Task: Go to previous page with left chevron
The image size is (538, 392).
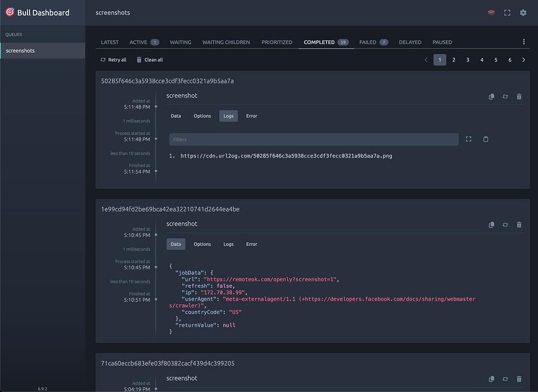Action: 426,60
